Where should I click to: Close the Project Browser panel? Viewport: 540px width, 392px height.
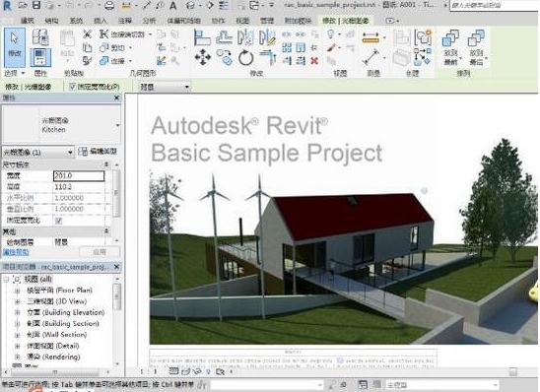coord(116,267)
